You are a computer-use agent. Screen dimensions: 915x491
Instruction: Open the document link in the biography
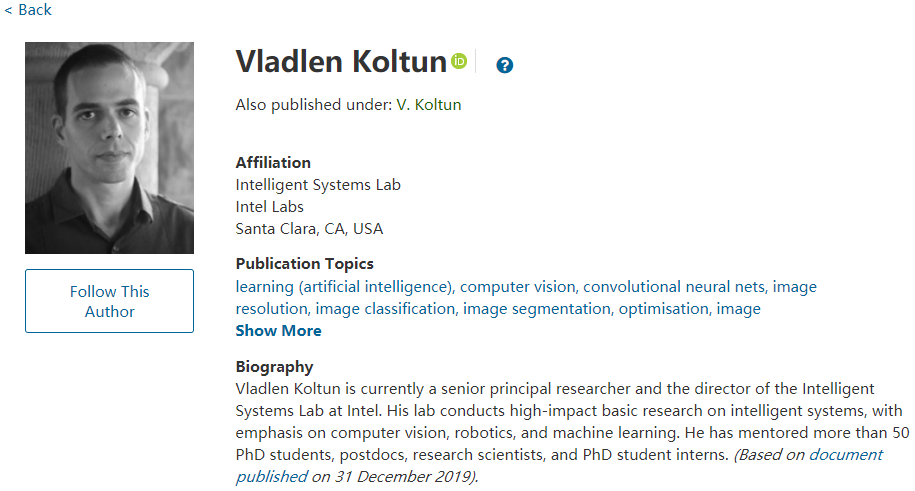click(x=846, y=455)
